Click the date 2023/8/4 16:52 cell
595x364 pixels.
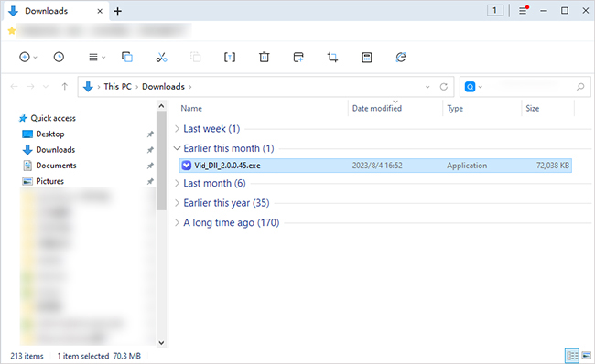coord(377,166)
